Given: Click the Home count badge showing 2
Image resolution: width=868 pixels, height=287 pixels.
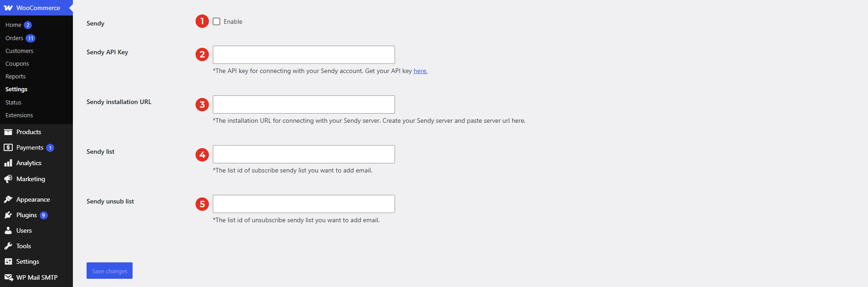Looking at the screenshot, I should point(28,25).
